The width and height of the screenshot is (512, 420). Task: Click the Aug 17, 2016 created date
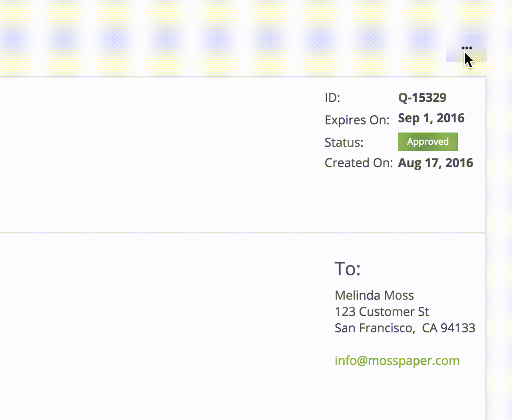(x=436, y=163)
